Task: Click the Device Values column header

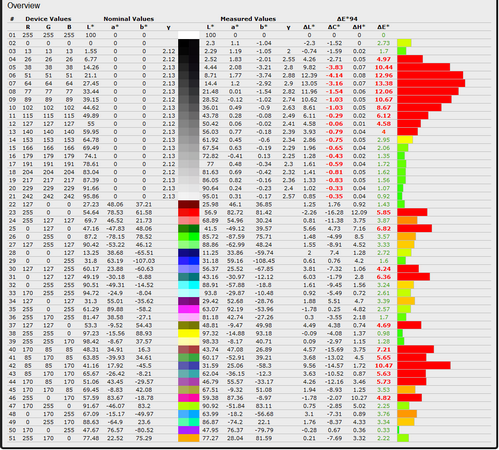Action: point(48,19)
